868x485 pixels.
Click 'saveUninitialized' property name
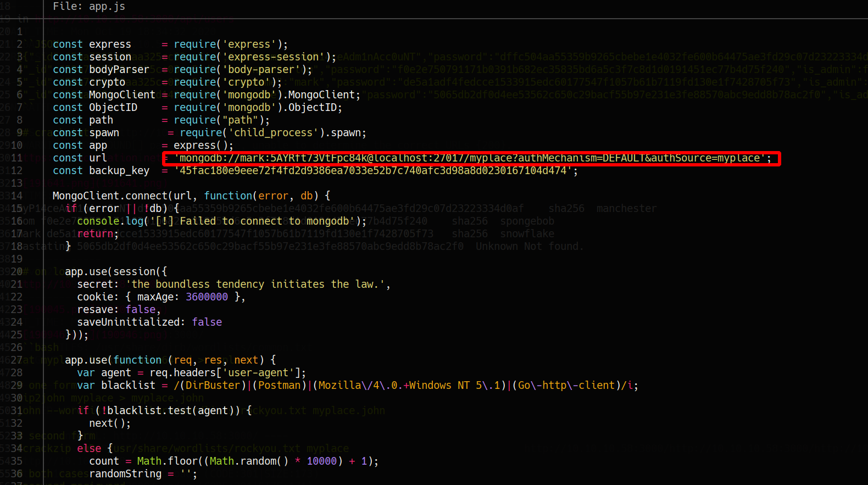click(x=128, y=322)
